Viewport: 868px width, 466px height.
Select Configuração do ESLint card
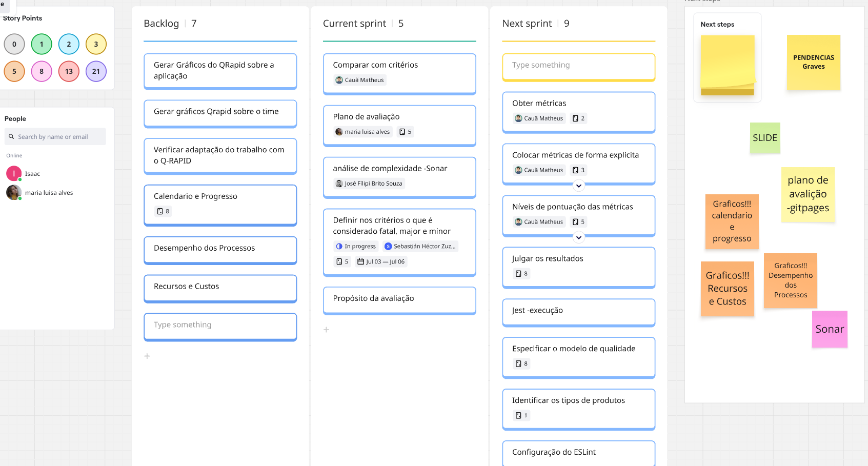click(x=579, y=453)
